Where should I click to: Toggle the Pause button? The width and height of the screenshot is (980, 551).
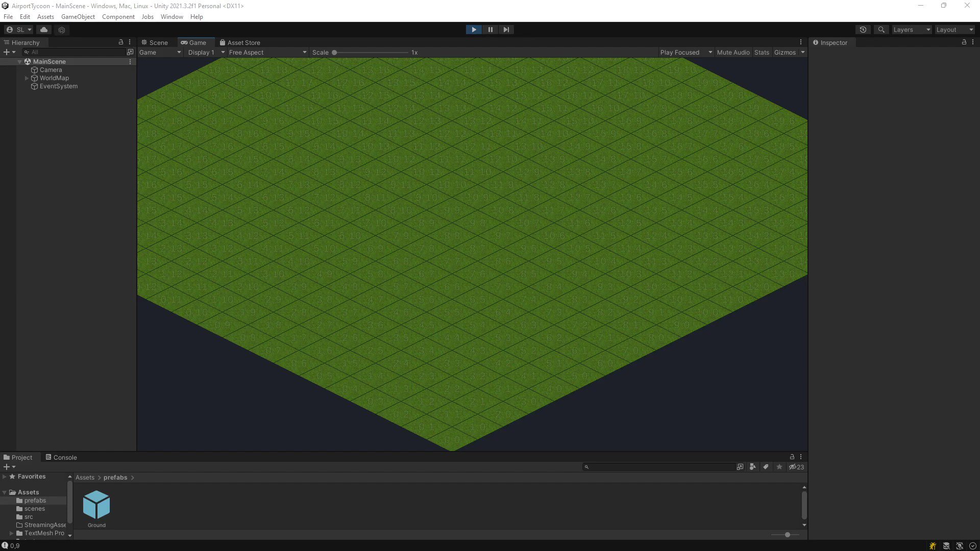click(490, 30)
